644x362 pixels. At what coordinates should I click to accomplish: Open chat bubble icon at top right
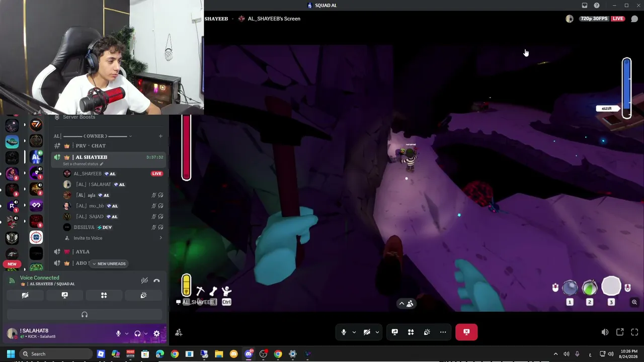[x=634, y=19]
